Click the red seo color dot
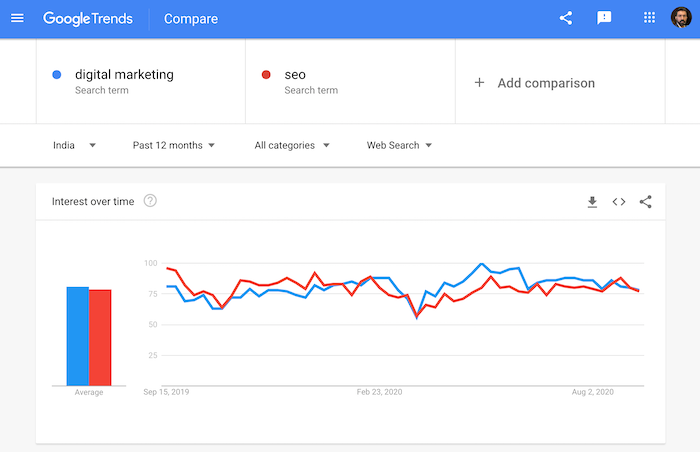Screen dimensions: 700x452 tap(265, 75)
